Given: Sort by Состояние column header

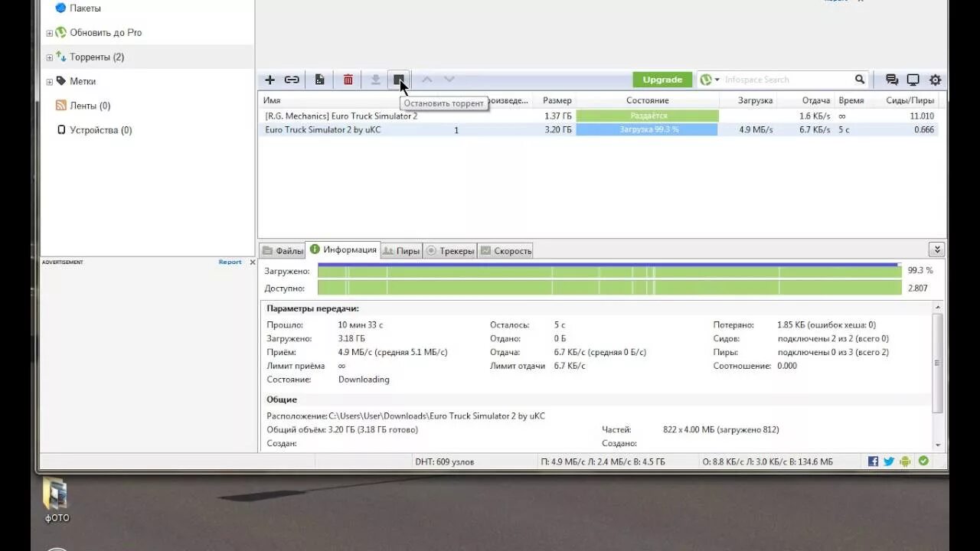Looking at the screenshot, I should 647,100.
